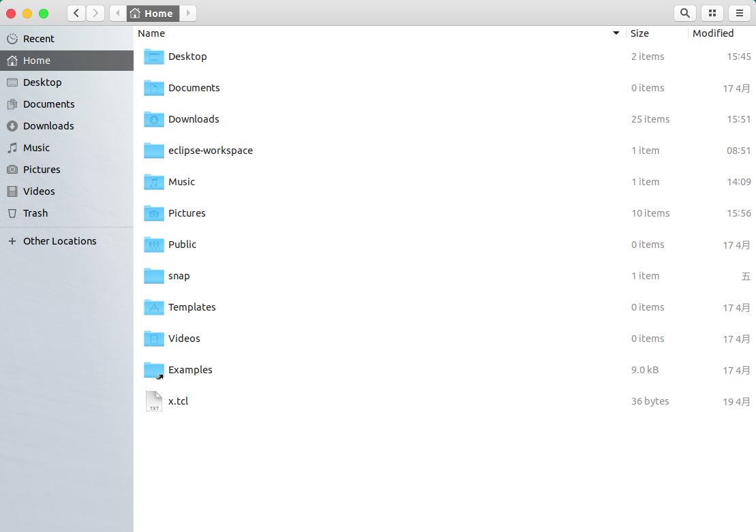Select the x.tcl text file icon
The width and height of the screenshot is (756, 532).
click(x=154, y=401)
